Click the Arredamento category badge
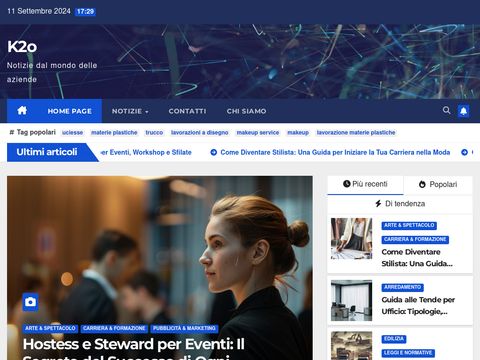 click(x=402, y=287)
